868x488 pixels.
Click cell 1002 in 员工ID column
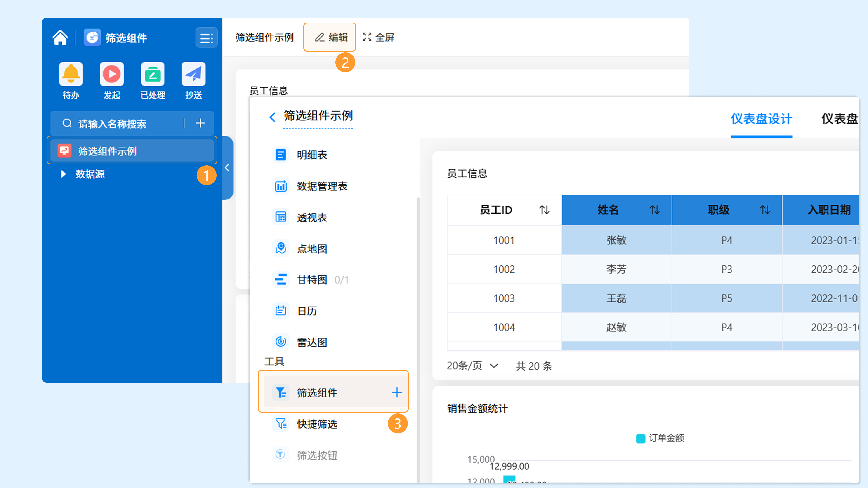click(504, 269)
